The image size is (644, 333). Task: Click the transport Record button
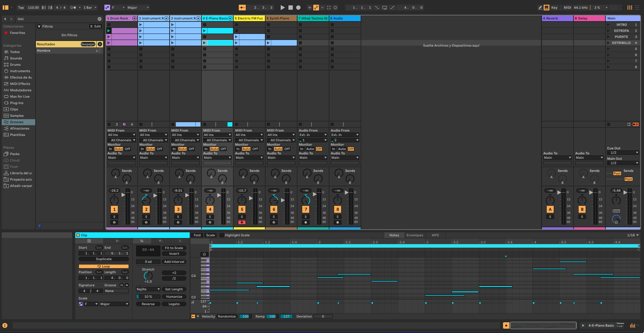tap(298, 7)
